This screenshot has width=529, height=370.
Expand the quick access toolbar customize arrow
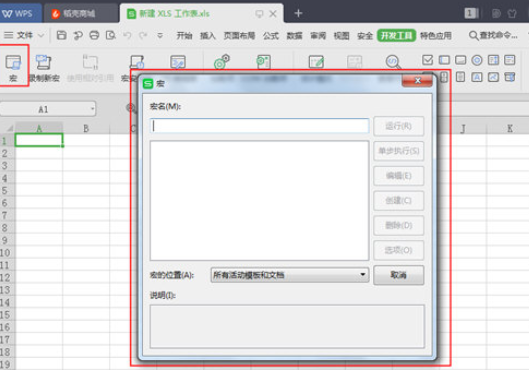click(160, 35)
